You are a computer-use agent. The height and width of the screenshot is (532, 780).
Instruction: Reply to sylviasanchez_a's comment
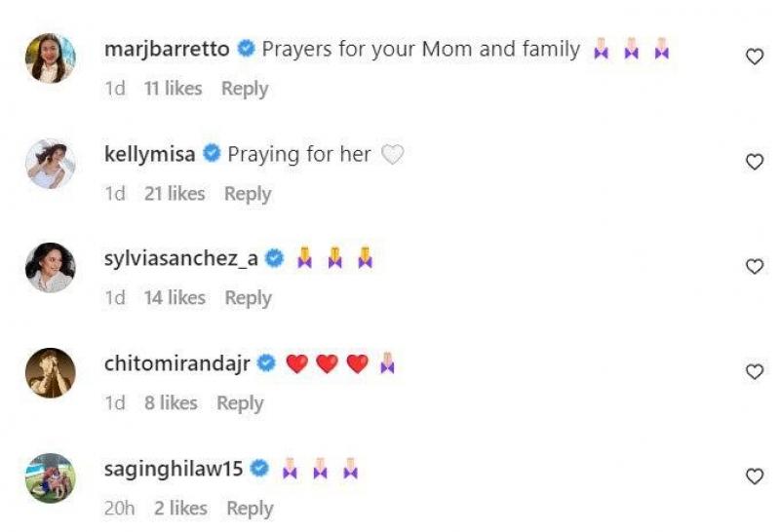point(248,298)
